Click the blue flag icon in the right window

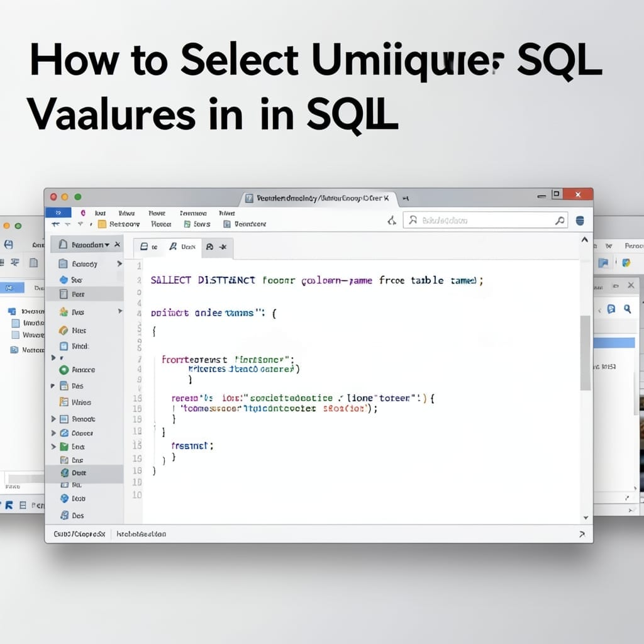pos(603,263)
